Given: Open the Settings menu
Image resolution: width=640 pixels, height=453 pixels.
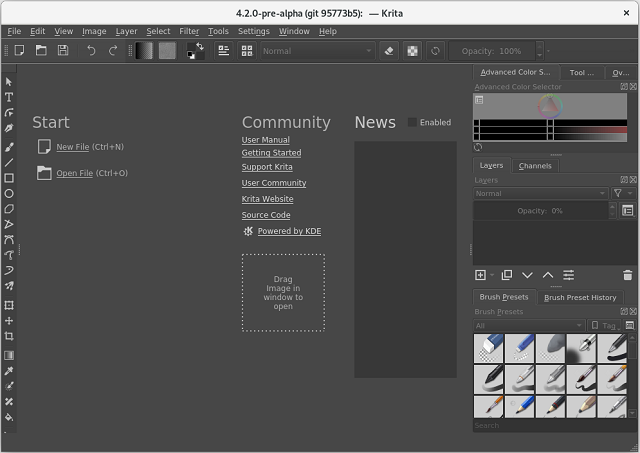Looking at the screenshot, I should [253, 31].
